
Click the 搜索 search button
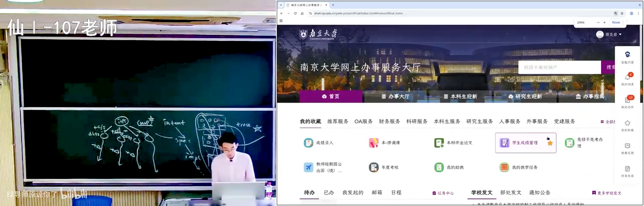[609, 67]
